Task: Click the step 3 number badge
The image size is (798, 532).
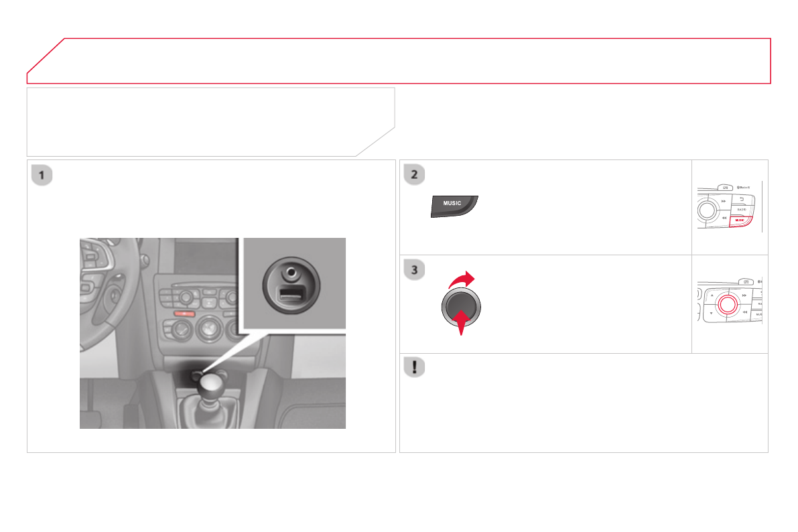Action: pos(414,270)
